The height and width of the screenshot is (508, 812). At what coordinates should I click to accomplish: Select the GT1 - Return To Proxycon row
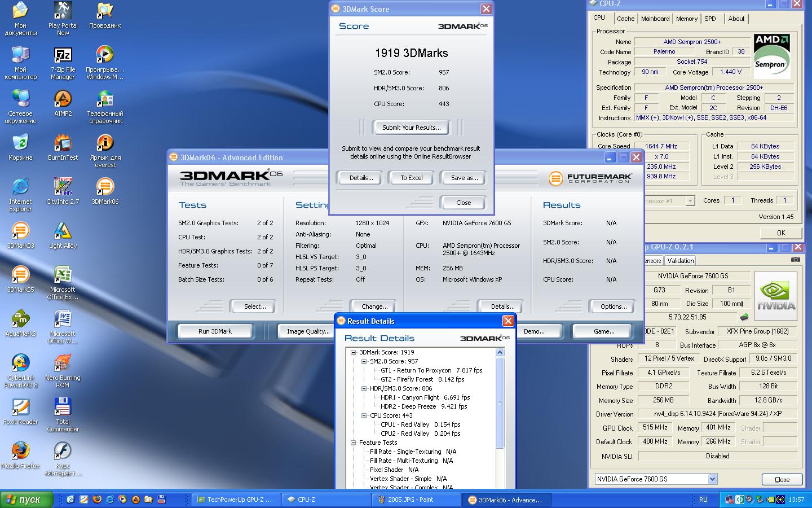point(431,370)
